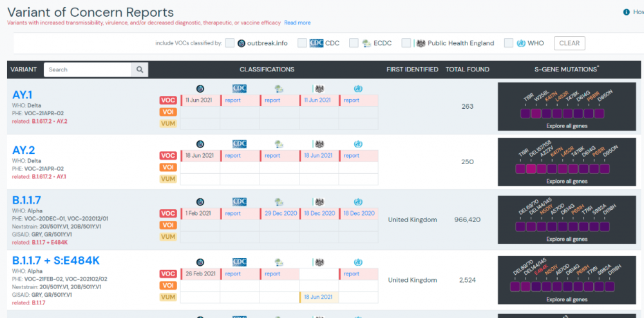Click Public Health England crest in B.1.1.7 row
The image size is (644, 318).
318,201
